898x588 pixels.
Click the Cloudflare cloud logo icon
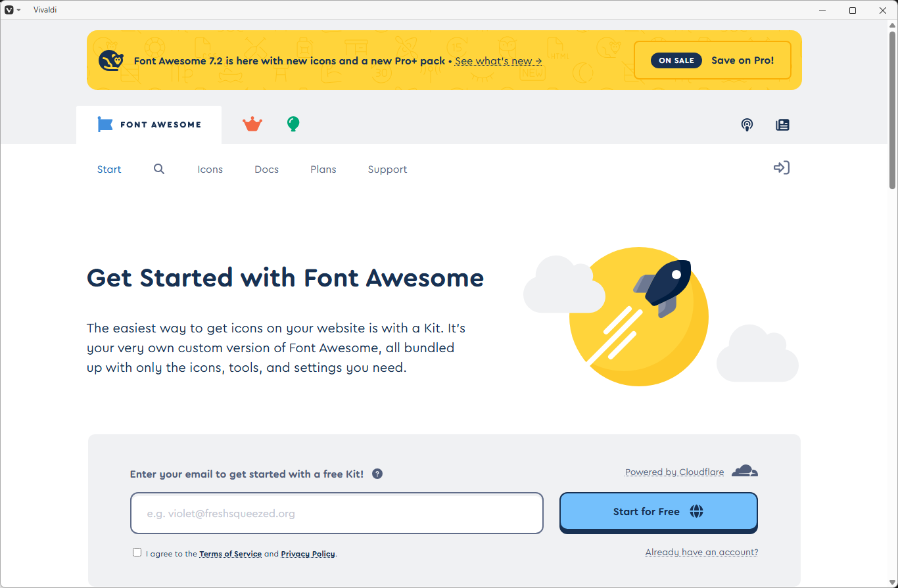coord(745,471)
